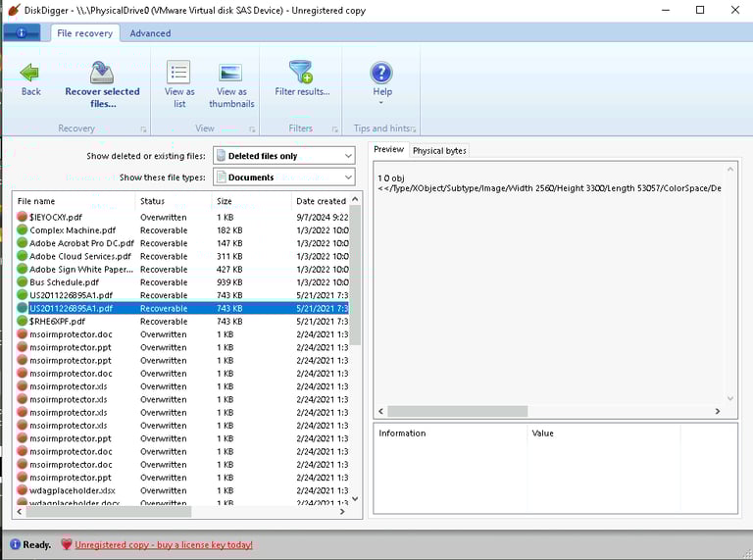This screenshot has width=753, height=560.
Task: Switch to View as list icon
Action: [178, 72]
